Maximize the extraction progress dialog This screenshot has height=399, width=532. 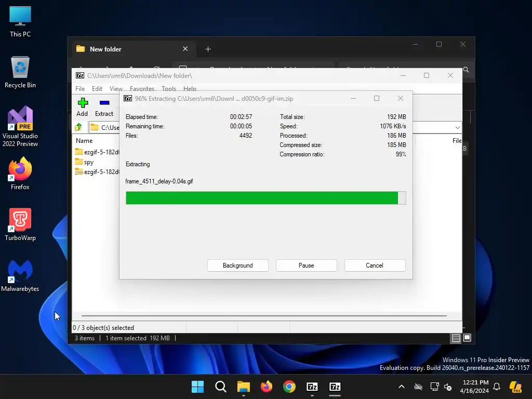point(377,98)
